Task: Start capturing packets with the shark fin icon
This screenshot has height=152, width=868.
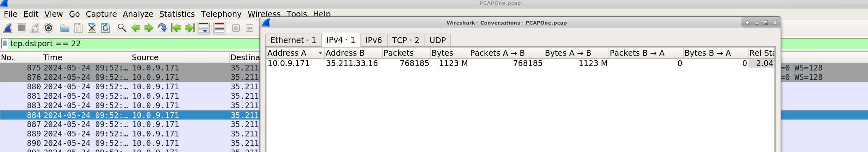Action: [x=8, y=28]
